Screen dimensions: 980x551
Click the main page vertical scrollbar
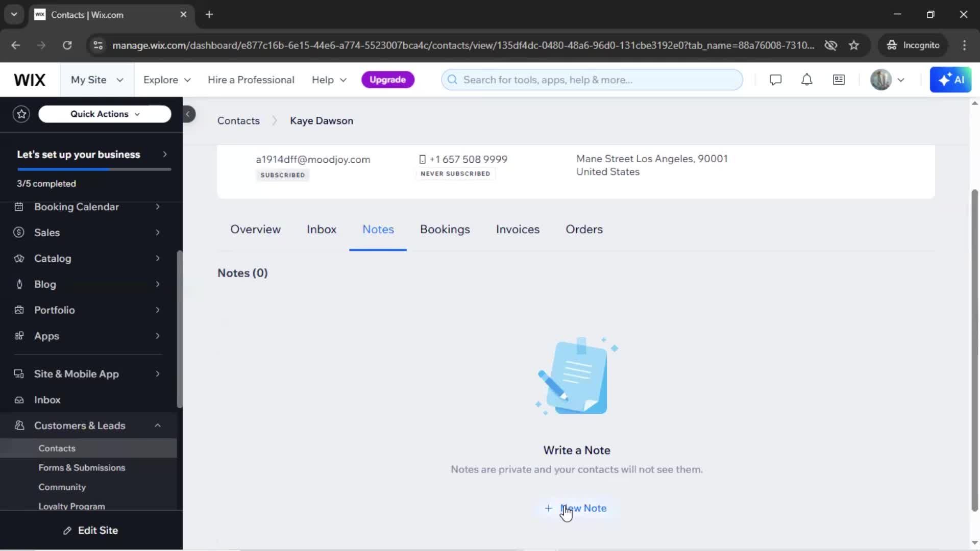point(974,350)
